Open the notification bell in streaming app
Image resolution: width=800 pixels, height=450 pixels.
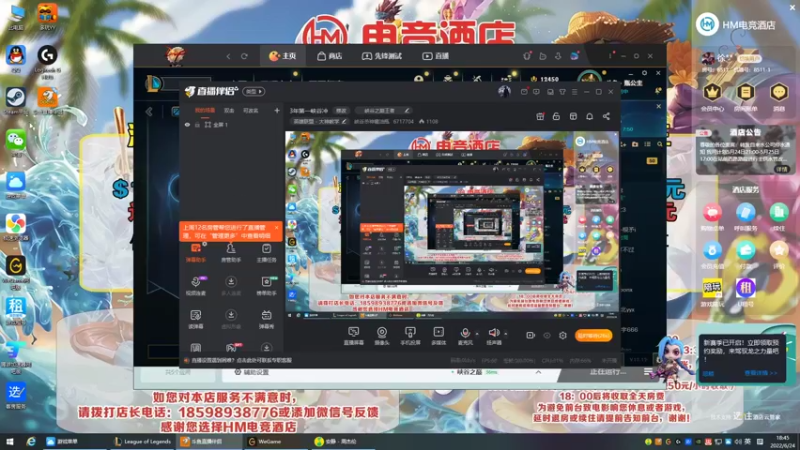[589, 116]
